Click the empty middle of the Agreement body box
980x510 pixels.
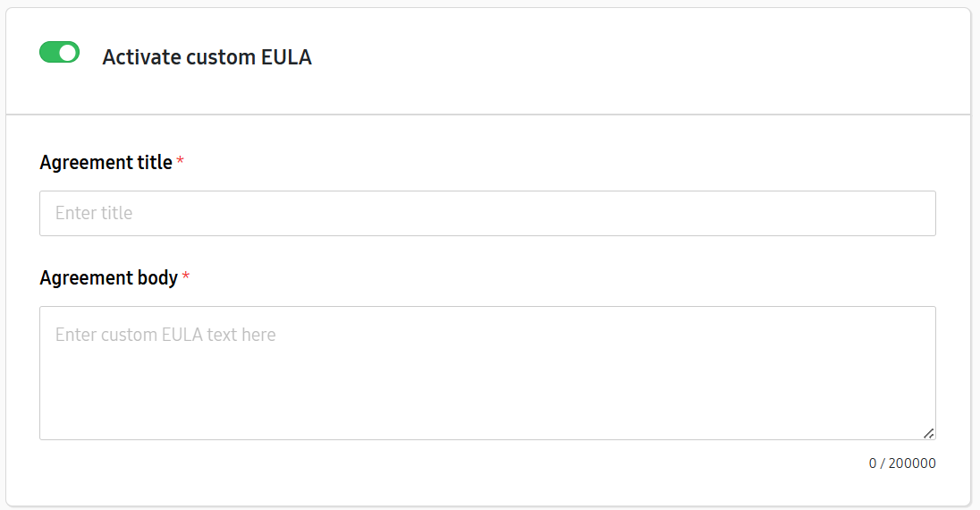point(487,376)
